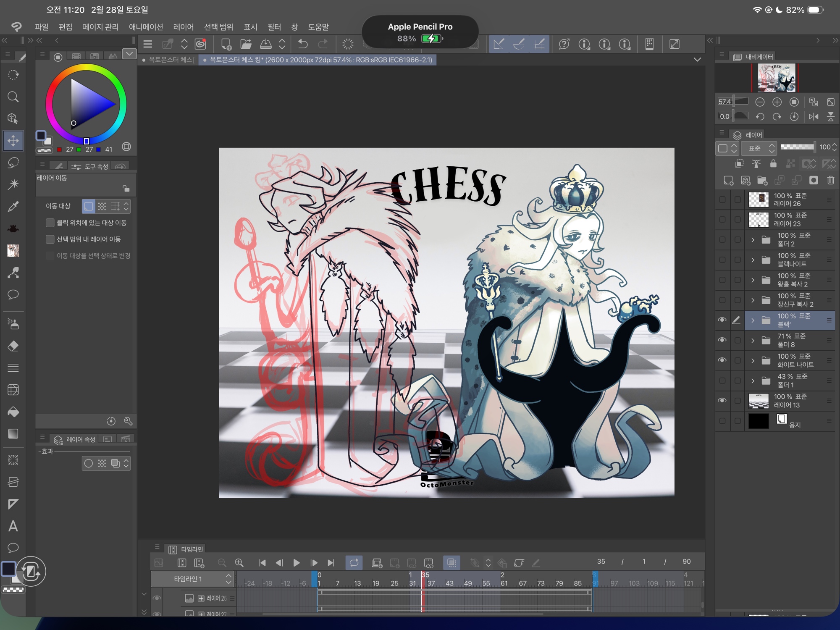Select layer 레이어 13 thumbnail
840x630 pixels.
pos(759,401)
